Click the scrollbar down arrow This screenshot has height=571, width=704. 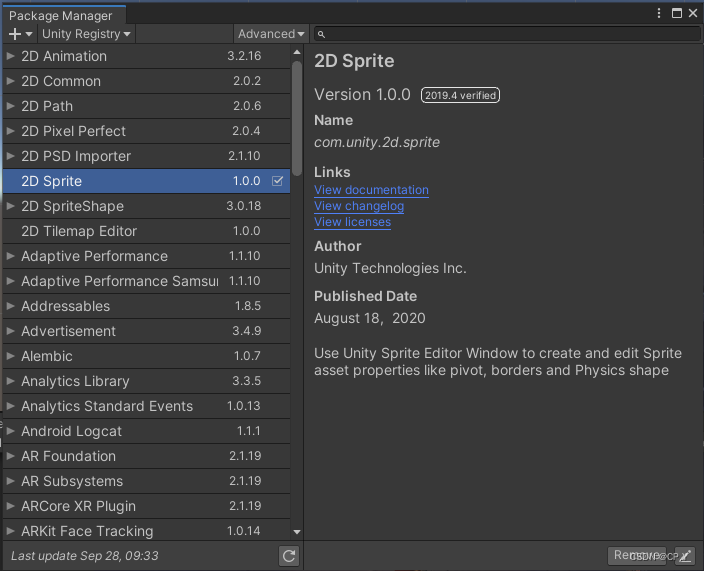point(297,532)
